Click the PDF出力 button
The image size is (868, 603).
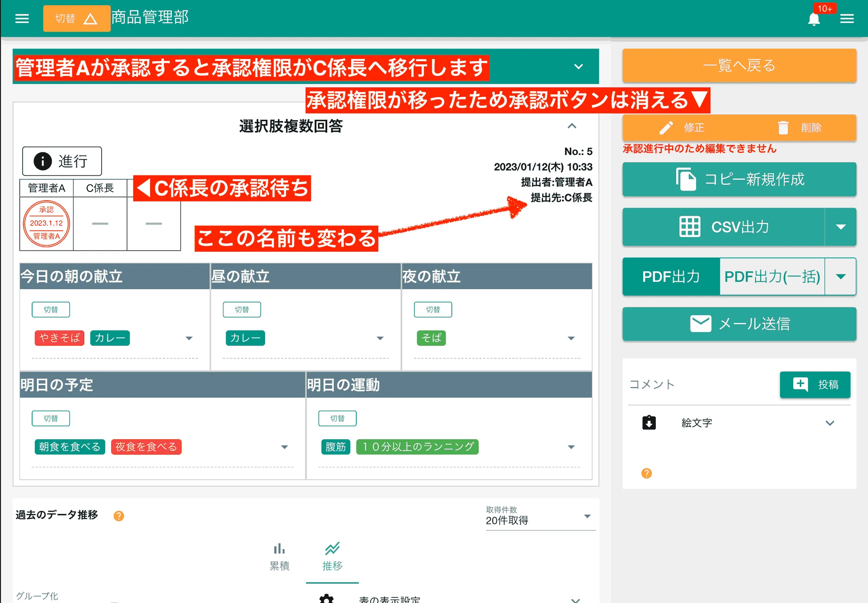[670, 277]
